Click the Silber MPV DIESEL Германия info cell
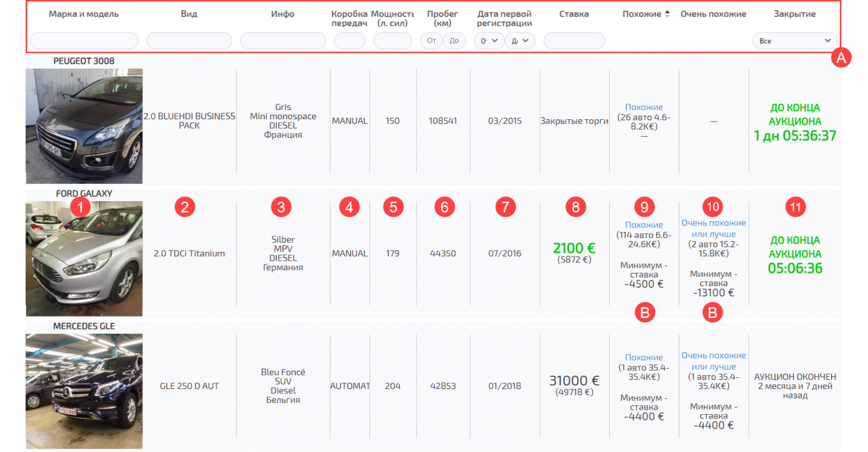 coord(283,254)
